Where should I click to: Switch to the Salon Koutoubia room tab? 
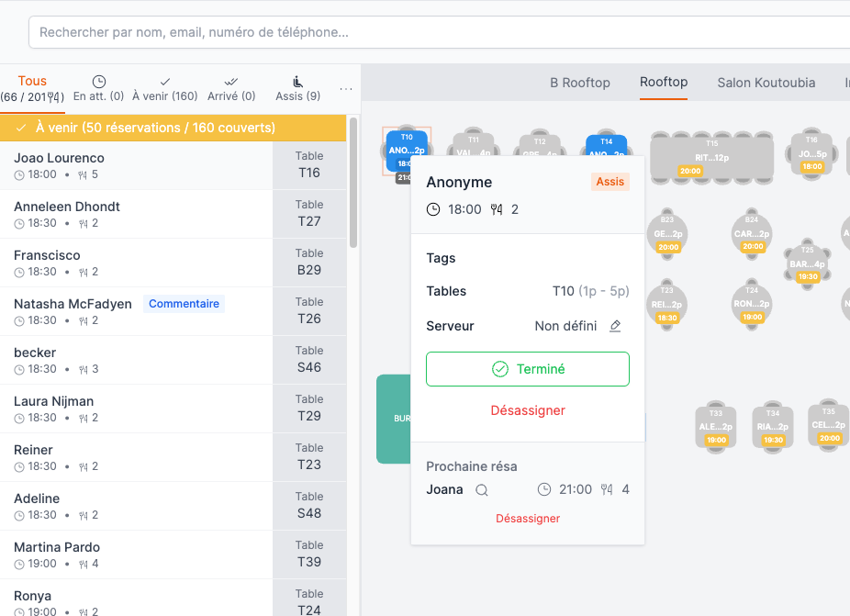[x=766, y=83]
